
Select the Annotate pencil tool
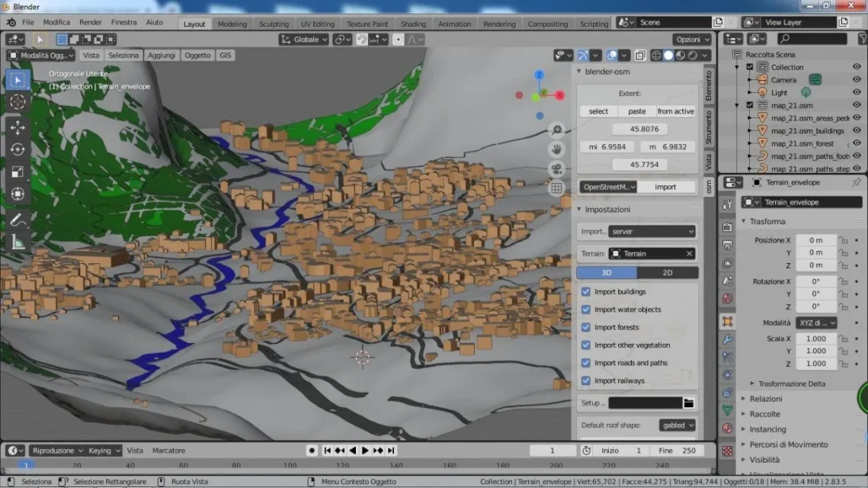[x=18, y=220]
